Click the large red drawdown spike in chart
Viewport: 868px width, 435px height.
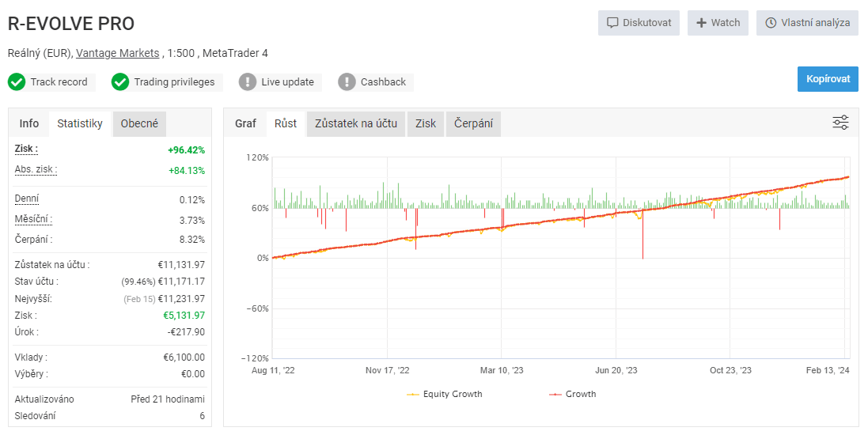[642, 237]
